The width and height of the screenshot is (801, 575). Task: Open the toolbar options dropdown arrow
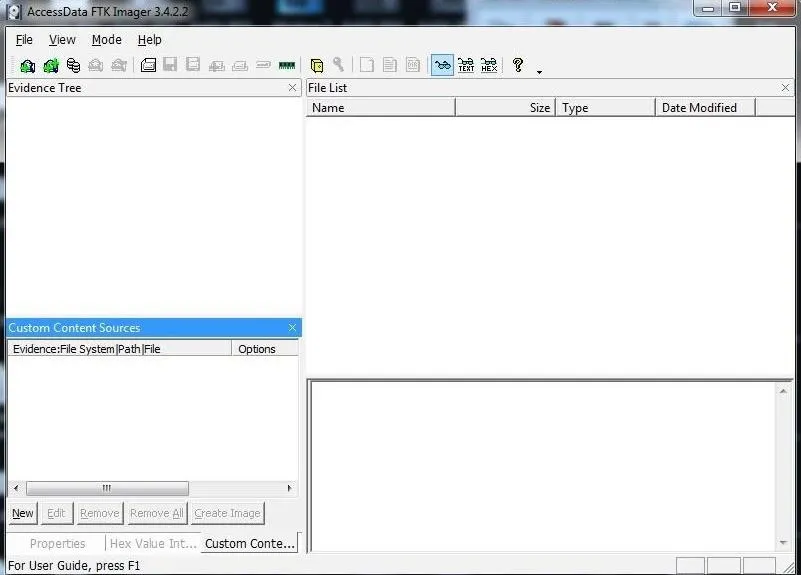(x=539, y=72)
